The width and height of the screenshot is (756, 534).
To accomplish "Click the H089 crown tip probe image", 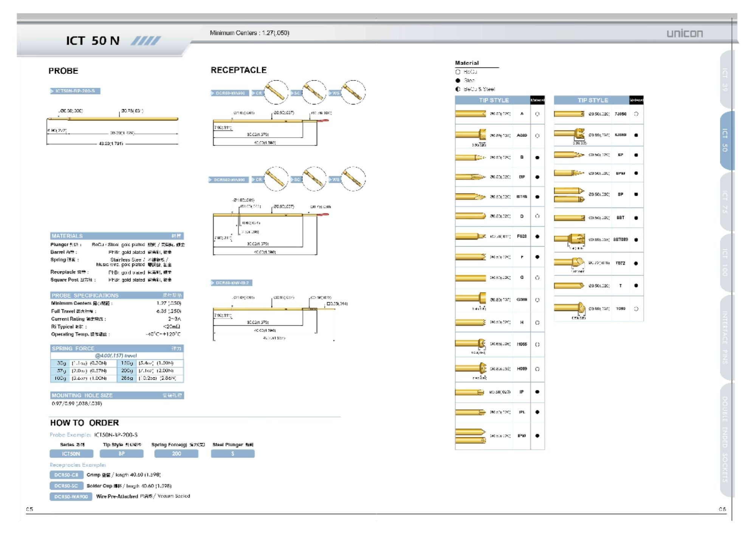I will [x=471, y=368].
